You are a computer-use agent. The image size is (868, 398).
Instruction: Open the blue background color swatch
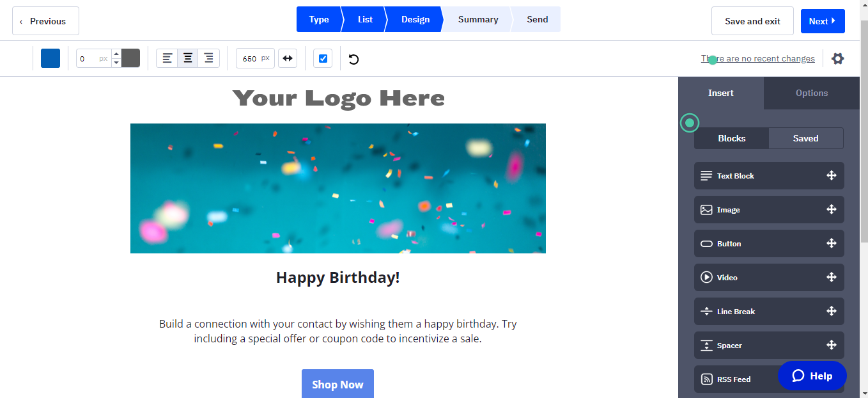(50, 58)
